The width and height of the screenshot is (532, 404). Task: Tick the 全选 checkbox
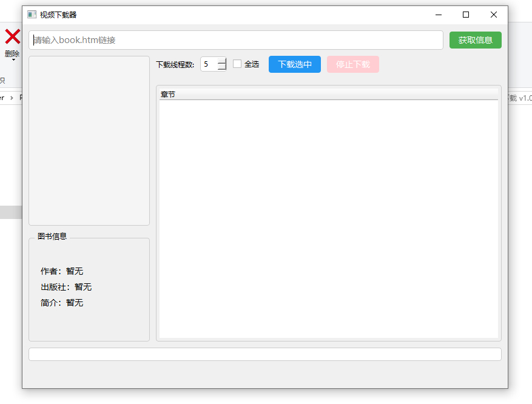pos(237,64)
